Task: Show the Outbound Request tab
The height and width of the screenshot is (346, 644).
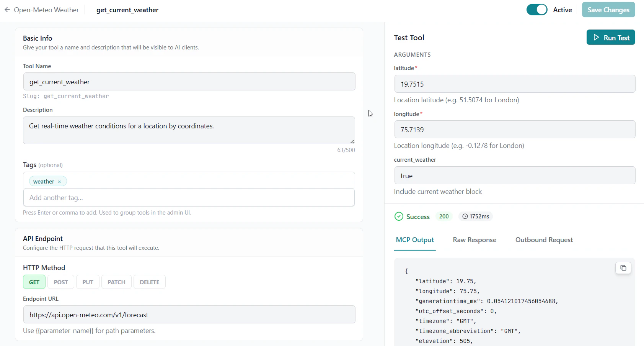Action: point(544,240)
